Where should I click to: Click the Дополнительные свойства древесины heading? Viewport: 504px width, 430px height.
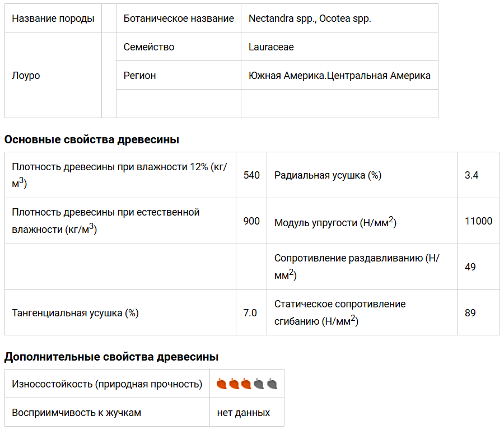point(111,357)
